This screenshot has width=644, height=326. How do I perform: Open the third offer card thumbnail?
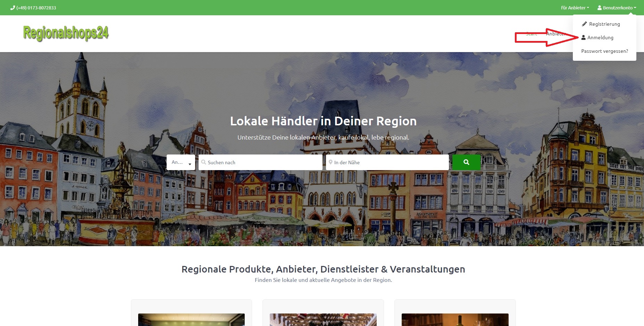pos(455,319)
